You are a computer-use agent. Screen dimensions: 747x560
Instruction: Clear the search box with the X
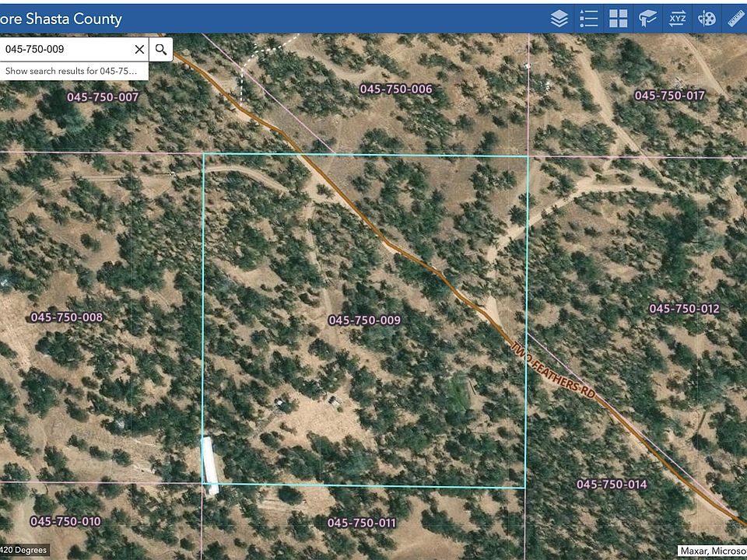coord(139,49)
